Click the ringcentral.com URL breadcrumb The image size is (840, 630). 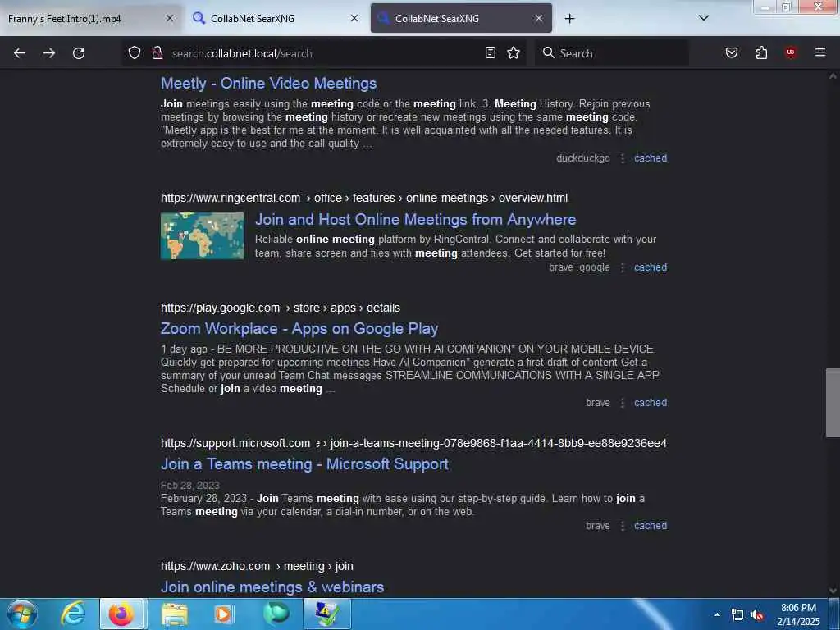(x=364, y=199)
